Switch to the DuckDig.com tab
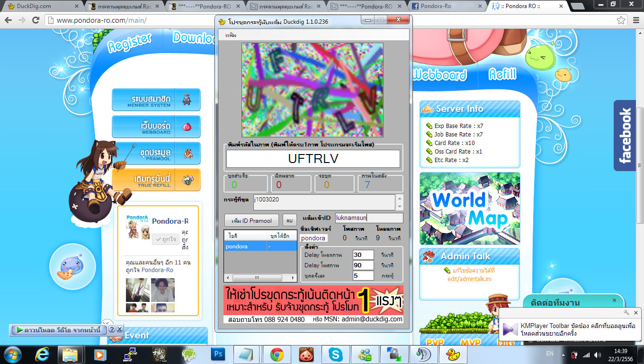Screen dimensions: 644x364 tap(43, 7)
